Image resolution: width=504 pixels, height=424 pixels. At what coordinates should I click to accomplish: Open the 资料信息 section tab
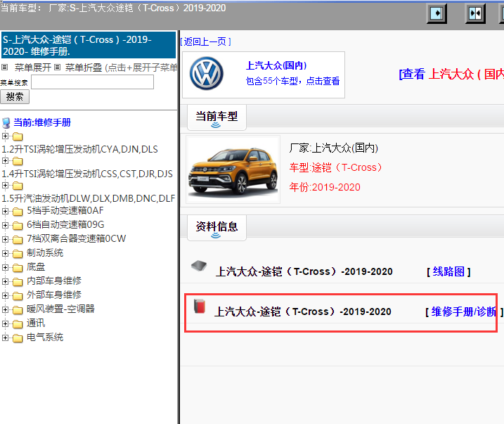(217, 228)
